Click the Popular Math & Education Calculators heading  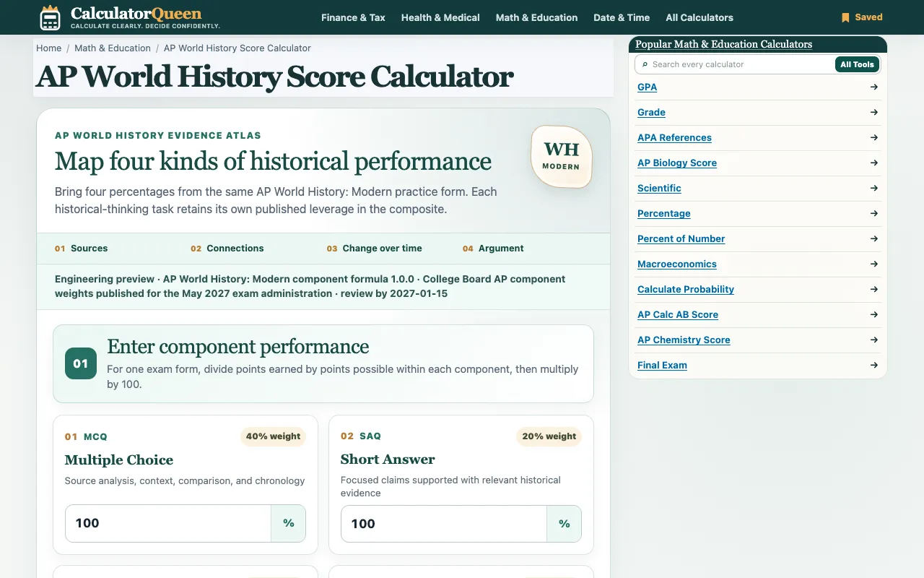tap(723, 44)
